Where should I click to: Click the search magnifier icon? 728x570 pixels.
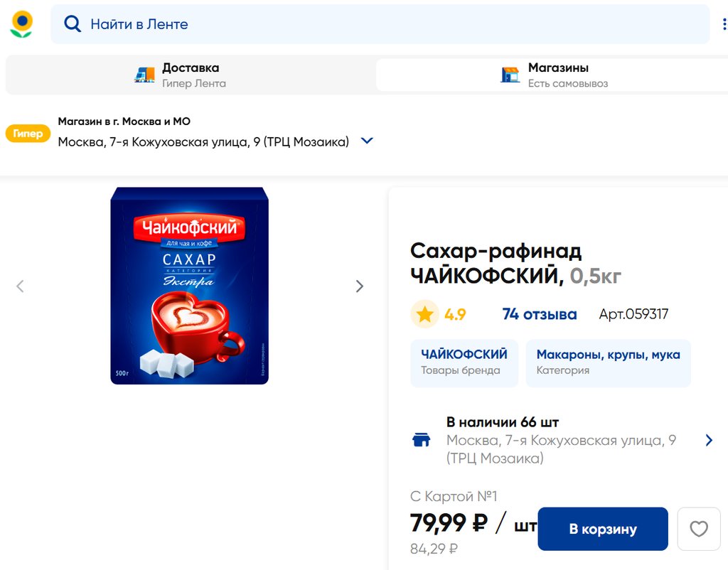(x=72, y=24)
